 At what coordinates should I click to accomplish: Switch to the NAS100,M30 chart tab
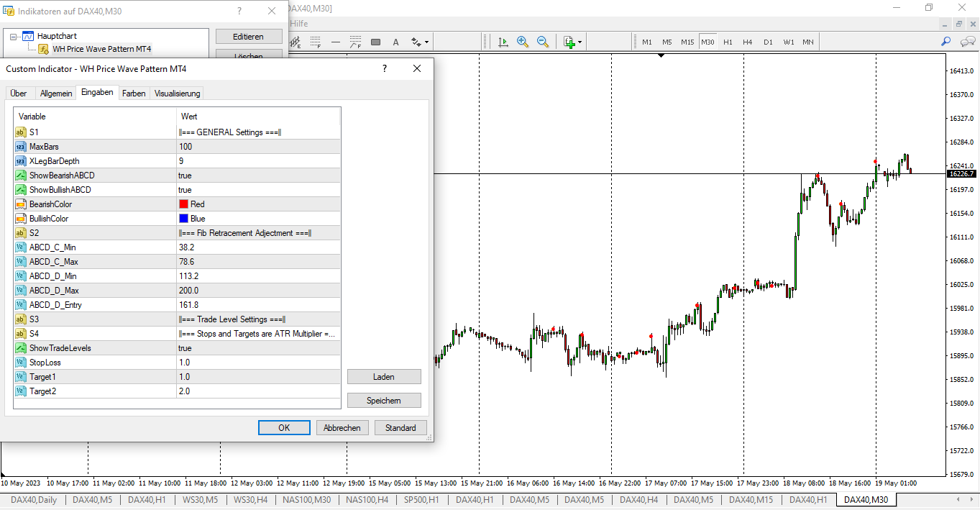coord(306,500)
